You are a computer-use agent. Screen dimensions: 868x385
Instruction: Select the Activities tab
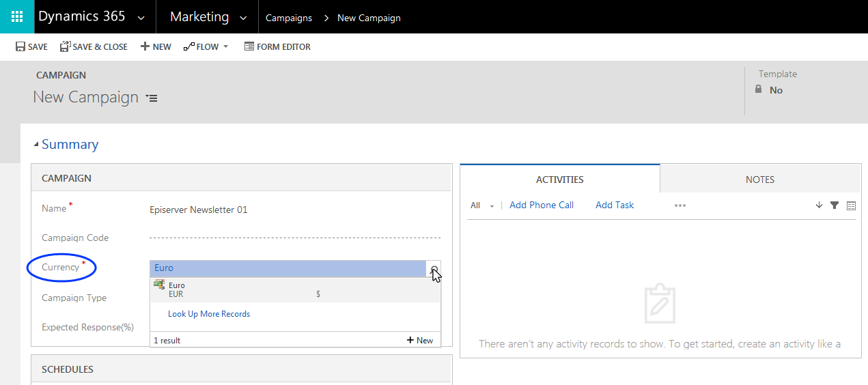coord(559,180)
